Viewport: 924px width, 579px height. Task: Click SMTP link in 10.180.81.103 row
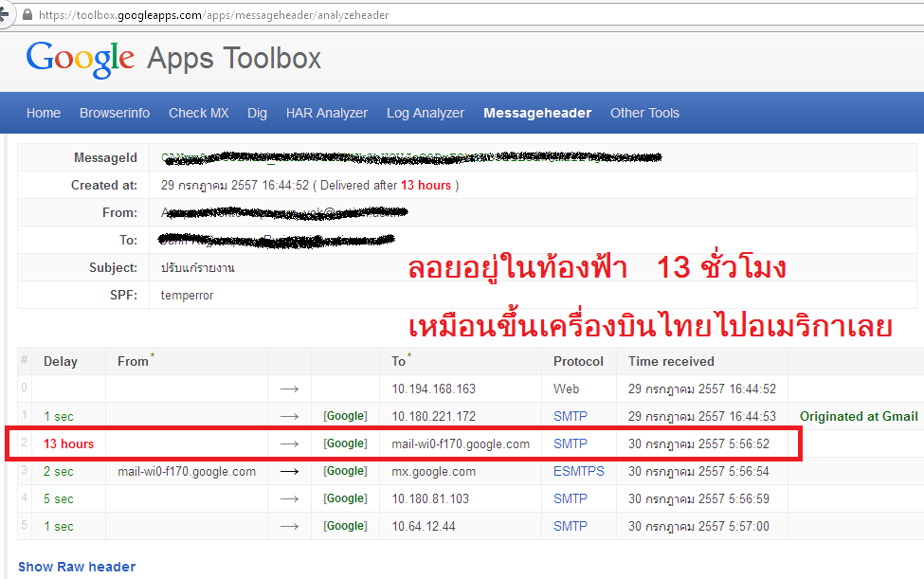(571, 498)
